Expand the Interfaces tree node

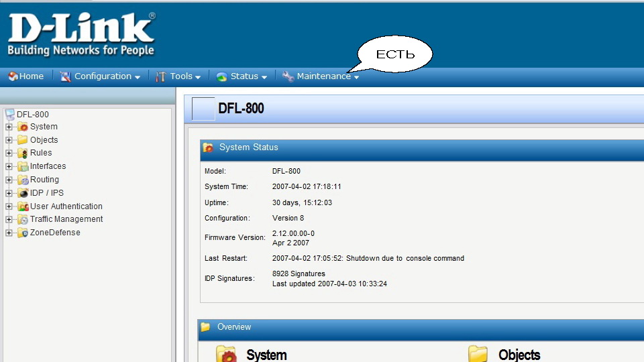click(x=9, y=166)
